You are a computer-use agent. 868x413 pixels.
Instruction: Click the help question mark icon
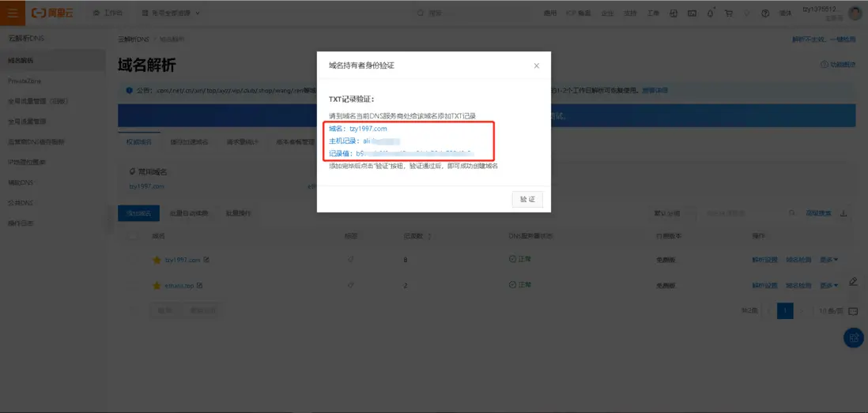(x=765, y=13)
